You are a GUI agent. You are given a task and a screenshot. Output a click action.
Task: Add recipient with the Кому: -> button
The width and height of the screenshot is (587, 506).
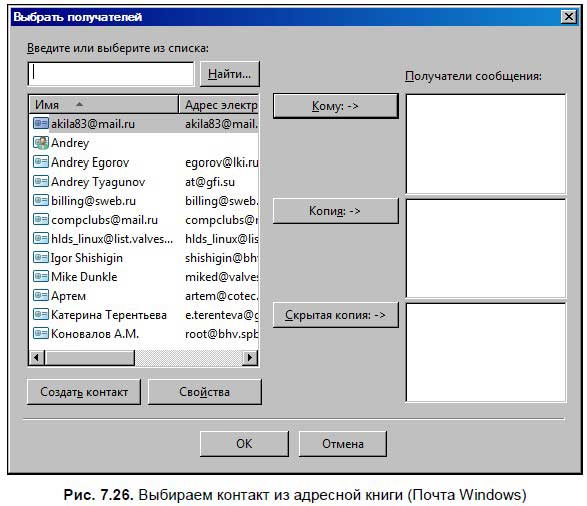tap(335, 106)
